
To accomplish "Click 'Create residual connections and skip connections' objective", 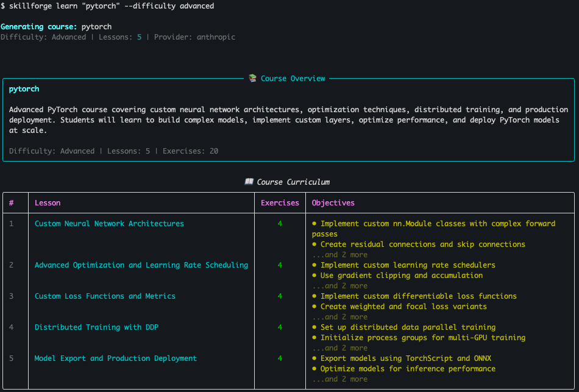I will tap(418, 244).
